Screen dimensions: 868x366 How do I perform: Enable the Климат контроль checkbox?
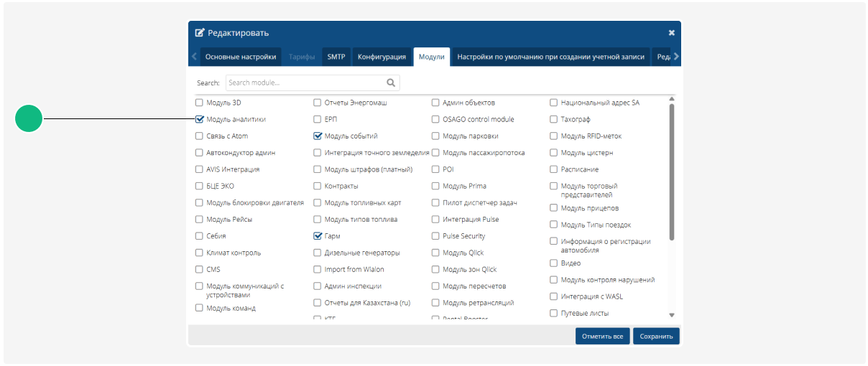[200, 253]
